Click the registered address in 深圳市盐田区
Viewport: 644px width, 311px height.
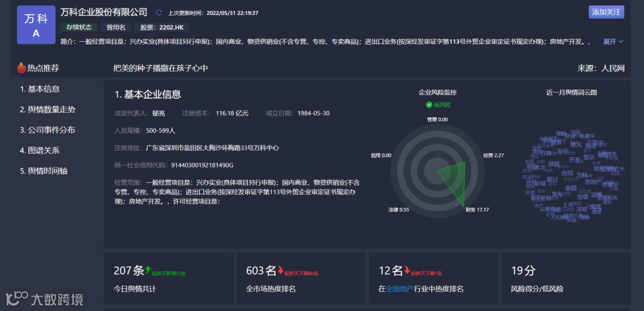(x=212, y=148)
